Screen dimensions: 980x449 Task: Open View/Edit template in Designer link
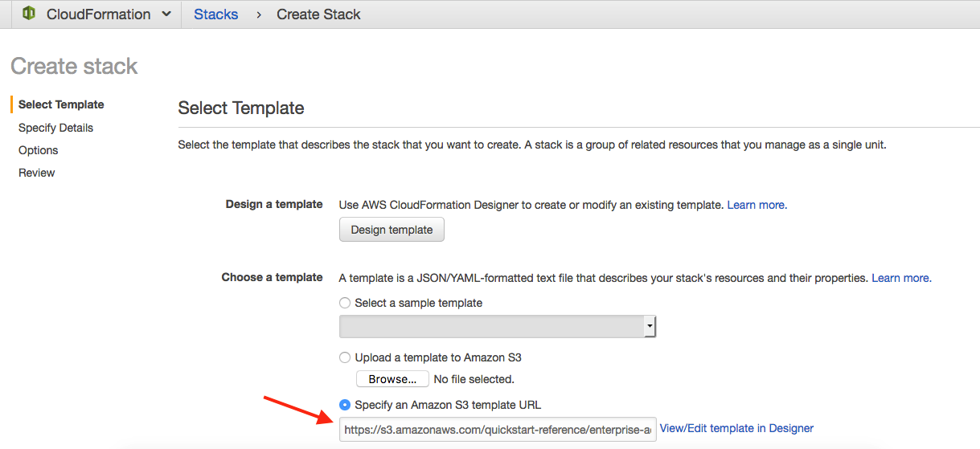pyautogui.click(x=736, y=429)
